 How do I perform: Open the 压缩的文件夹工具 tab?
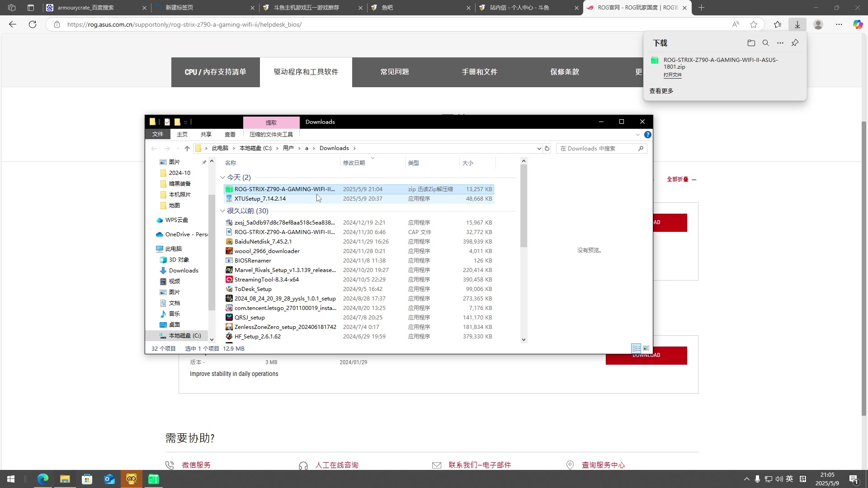(271, 134)
